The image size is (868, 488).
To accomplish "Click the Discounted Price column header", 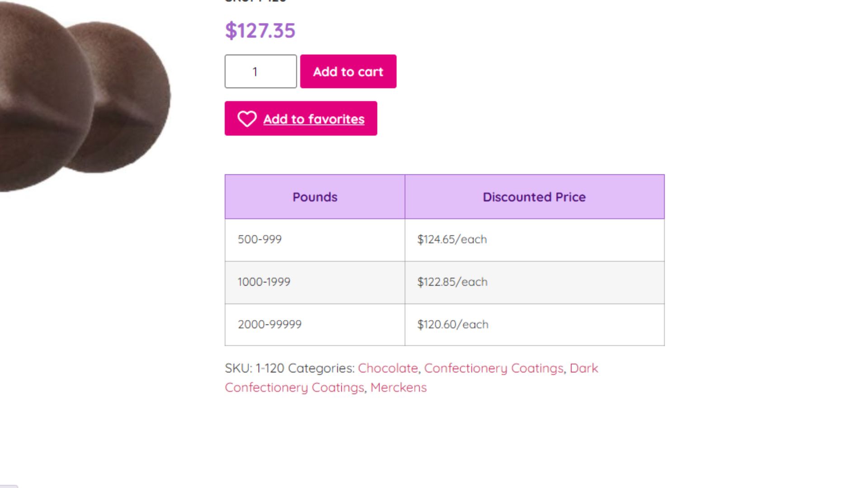I will [x=534, y=197].
